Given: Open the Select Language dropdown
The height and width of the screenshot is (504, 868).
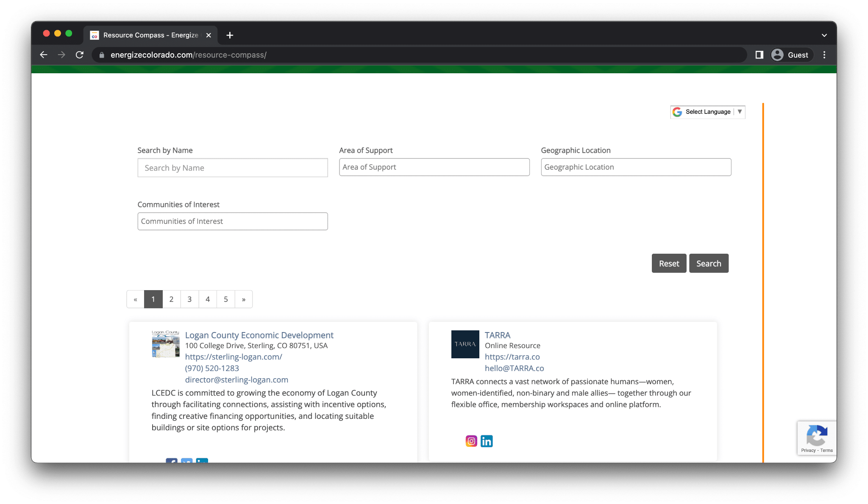Looking at the screenshot, I should 708,112.
